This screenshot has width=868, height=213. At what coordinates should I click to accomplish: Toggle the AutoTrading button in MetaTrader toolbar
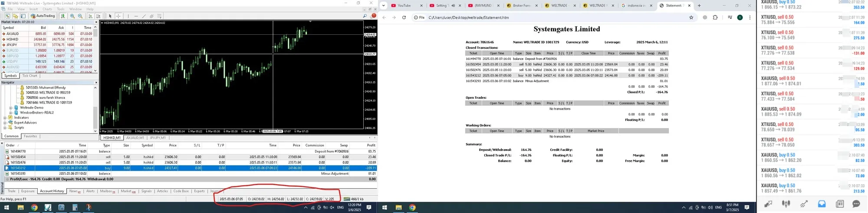point(43,16)
